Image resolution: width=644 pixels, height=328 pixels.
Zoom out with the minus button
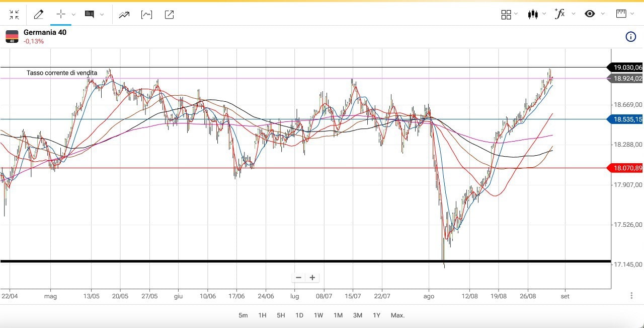pyautogui.click(x=299, y=278)
